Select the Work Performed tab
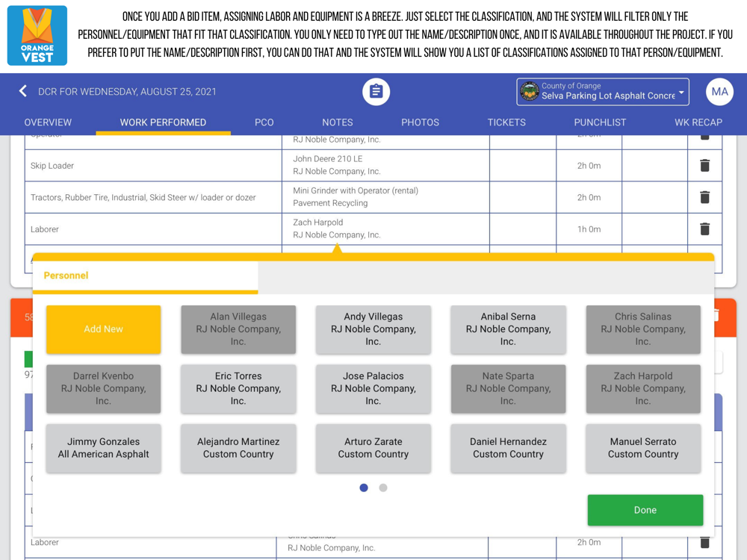The height and width of the screenshot is (560, 747). pos(163,122)
